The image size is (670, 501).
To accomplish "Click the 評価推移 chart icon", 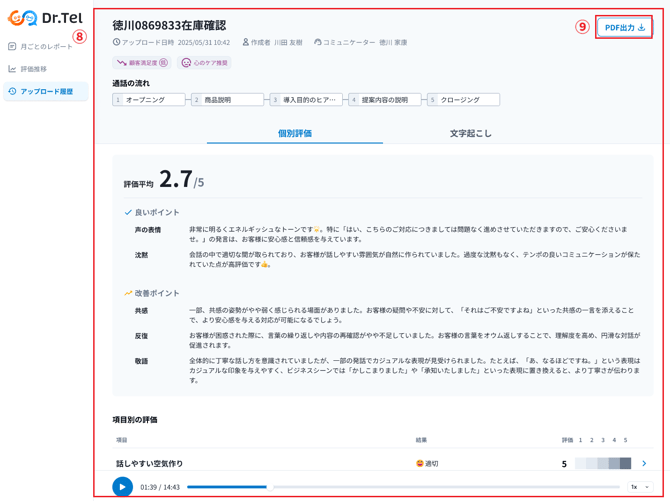I will click(12, 69).
